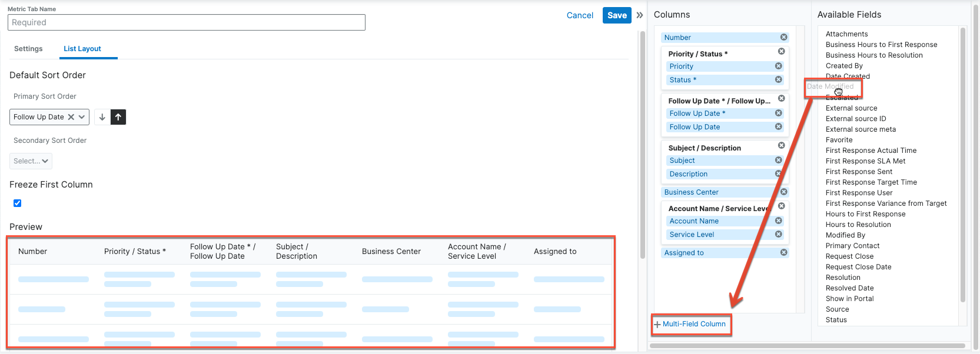
Task: Click the Metric Tab Name input field
Action: pos(186,22)
